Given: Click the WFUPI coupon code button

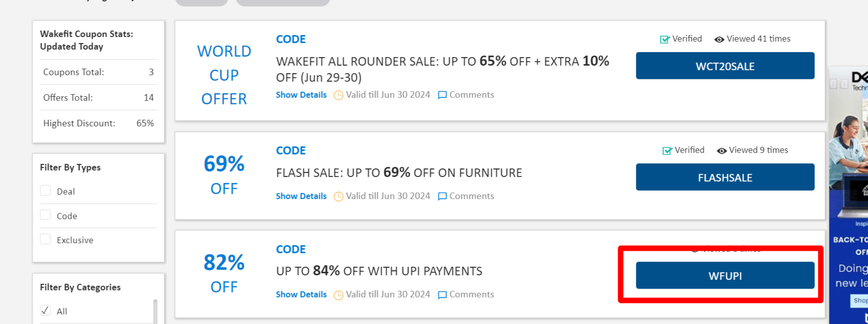Looking at the screenshot, I should pyautogui.click(x=725, y=276).
